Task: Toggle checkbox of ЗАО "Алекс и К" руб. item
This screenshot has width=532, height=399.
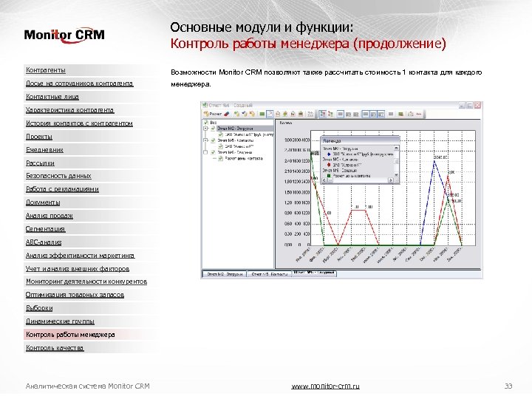Action: pos(220,134)
